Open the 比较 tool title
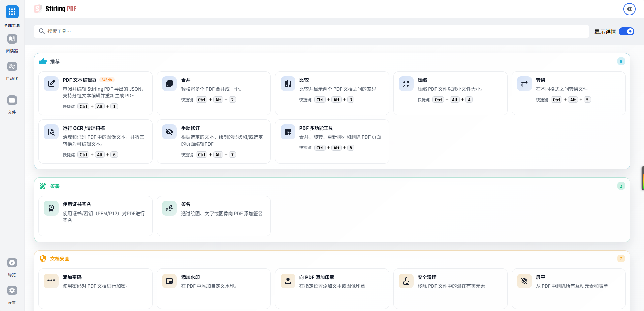644x311 pixels. [304, 80]
